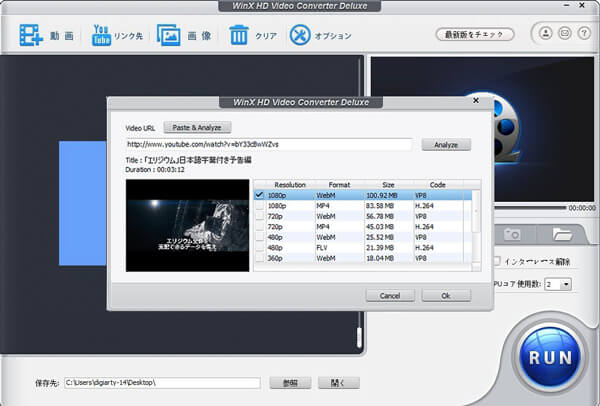600x406 pixels.
Task: Click the Format column header
Action: point(339,185)
